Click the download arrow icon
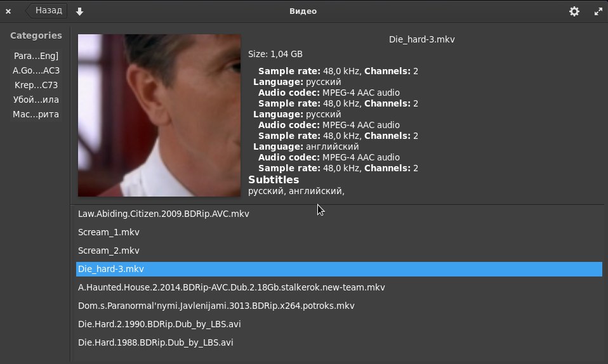This screenshot has height=364, width=608. (x=79, y=11)
